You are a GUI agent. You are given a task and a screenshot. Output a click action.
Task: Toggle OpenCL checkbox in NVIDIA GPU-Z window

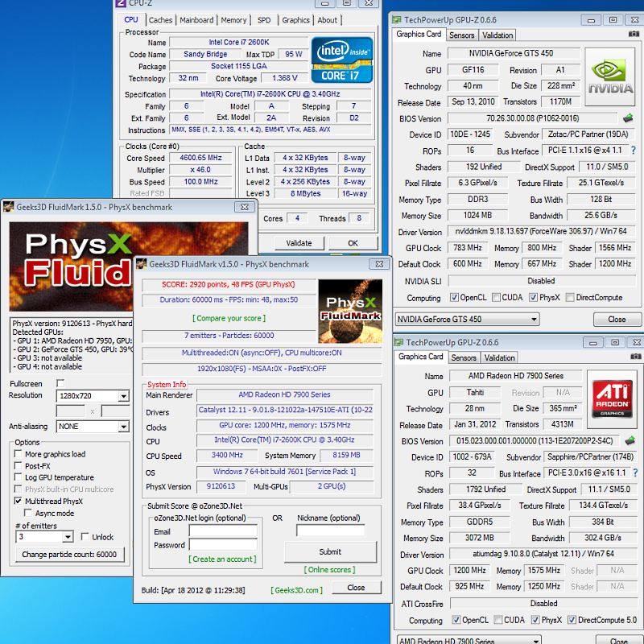(x=454, y=297)
